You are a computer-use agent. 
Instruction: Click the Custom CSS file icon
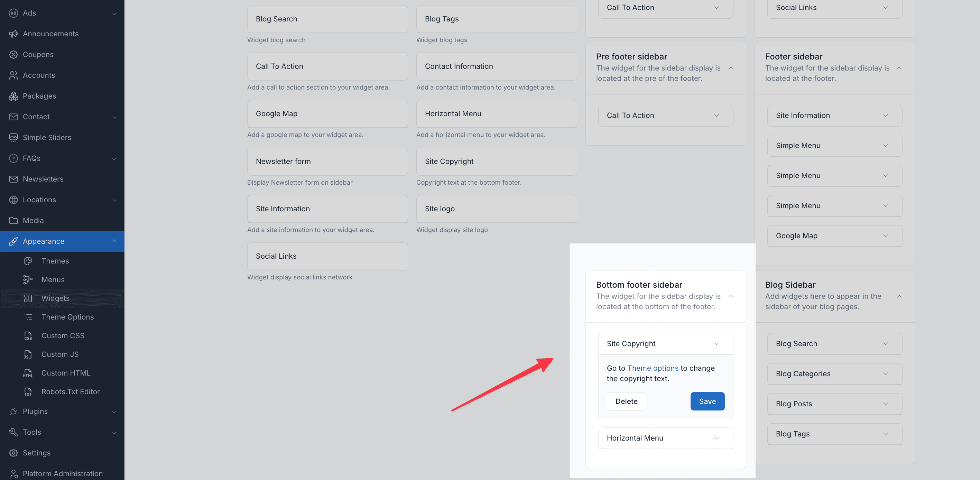(28, 335)
